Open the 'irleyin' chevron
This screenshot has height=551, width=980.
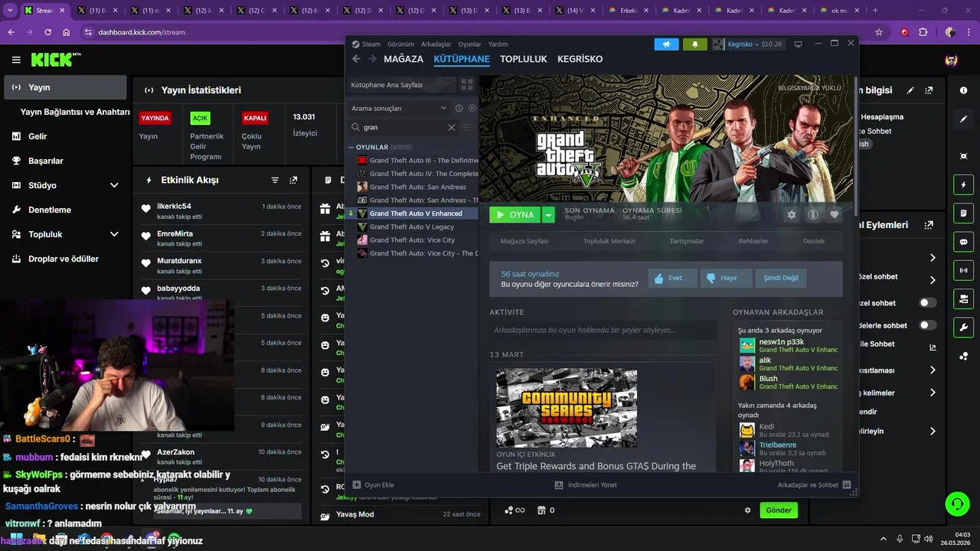coord(933,432)
